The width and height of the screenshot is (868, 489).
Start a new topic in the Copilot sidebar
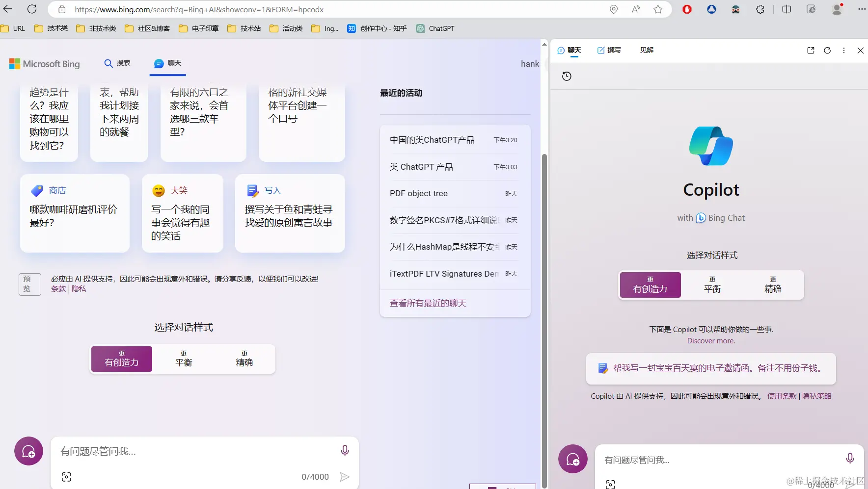[573, 459]
